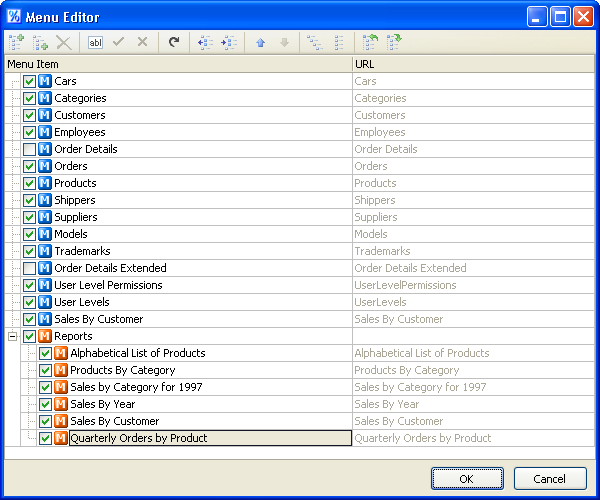This screenshot has height=500, width=600.
Task: Click the orange M icon beside Products By Category
Action: (x=61, y=370)
